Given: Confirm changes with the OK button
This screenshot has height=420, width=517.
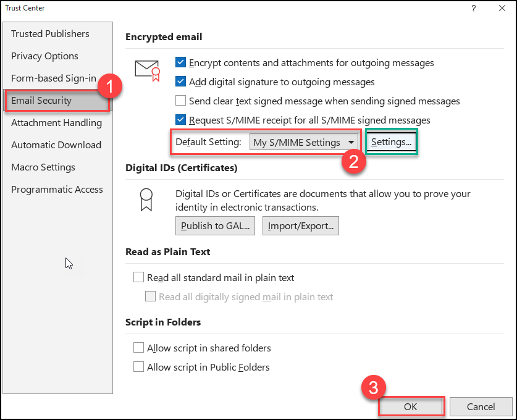Looking at the screenshot, I should click(x=410, y=406).
